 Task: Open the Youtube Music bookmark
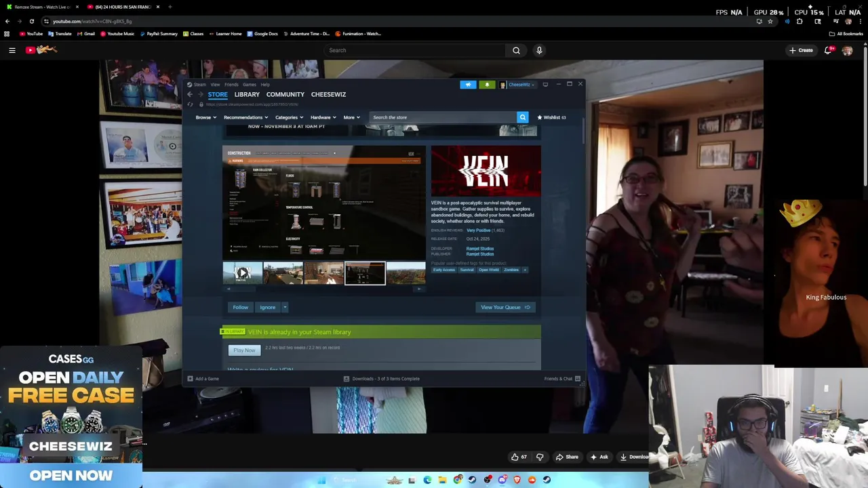coord(117,34)
